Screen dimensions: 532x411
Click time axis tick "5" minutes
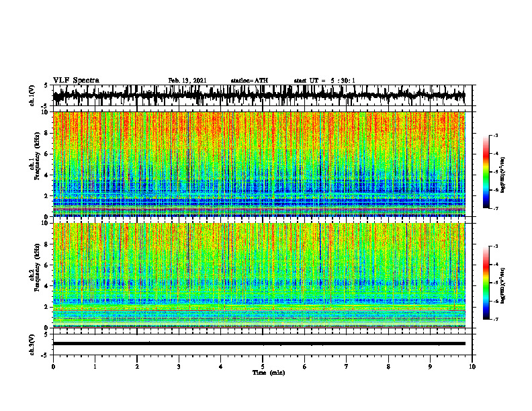pyautogui.click(x=263, y=367)
